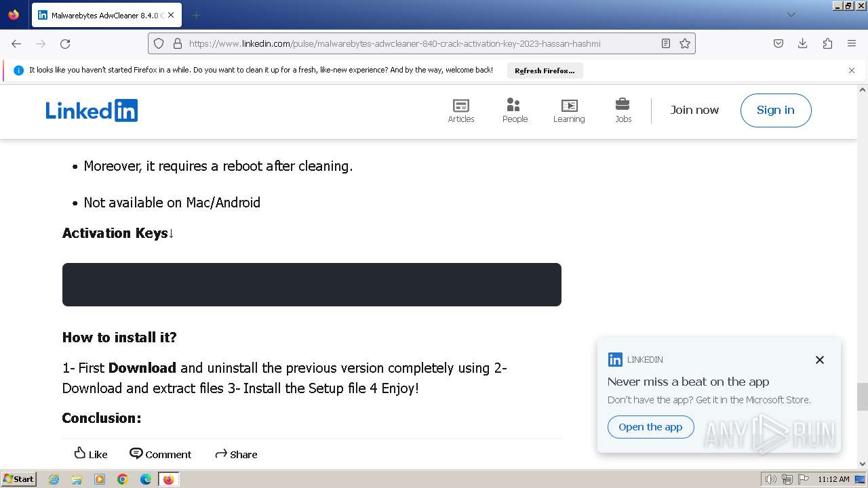Click the URL address field
This screenshot has width=868, height=488.
click(422, 43)
